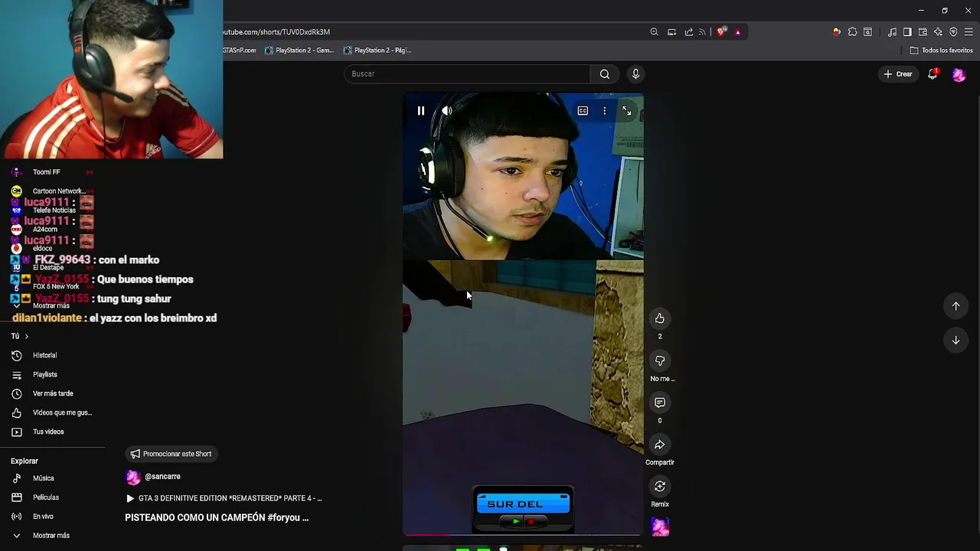Open the Brave Rewards triangle icon
This screenshot has height=551, width=980.
(737, 32)
